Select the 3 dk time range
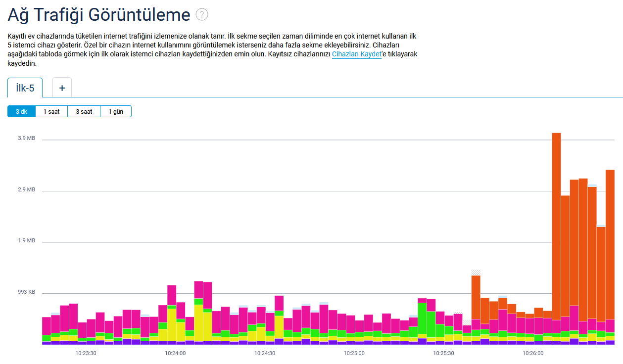This screenshot has width=623, height=364. pos(21,111)
